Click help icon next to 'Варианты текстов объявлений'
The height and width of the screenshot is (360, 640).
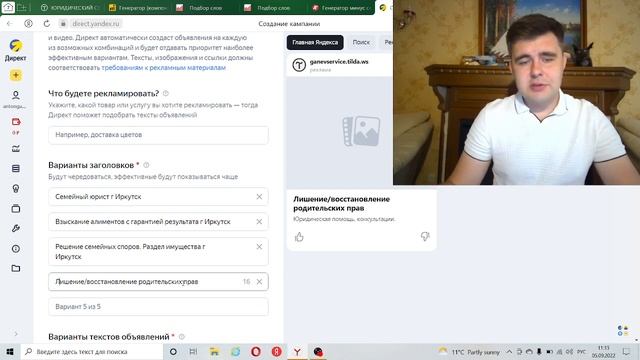(182, 337)
